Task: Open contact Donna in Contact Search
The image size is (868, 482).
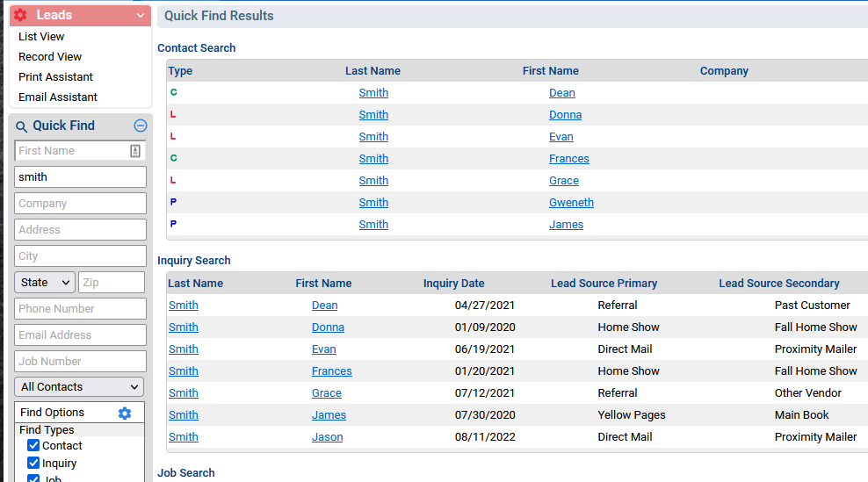Action: [565, 114]
